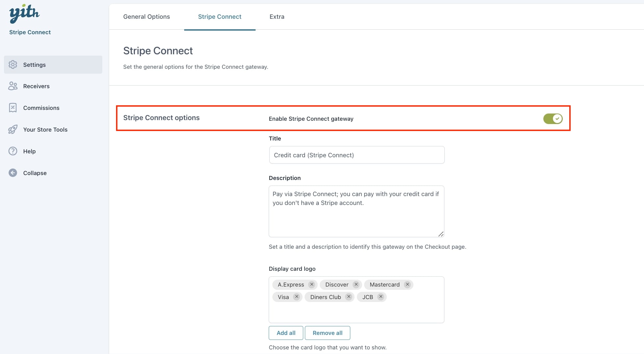Click the YITH logo
Image resolution: width=644 pixels, height=354 pixels.
coord(24,13)
